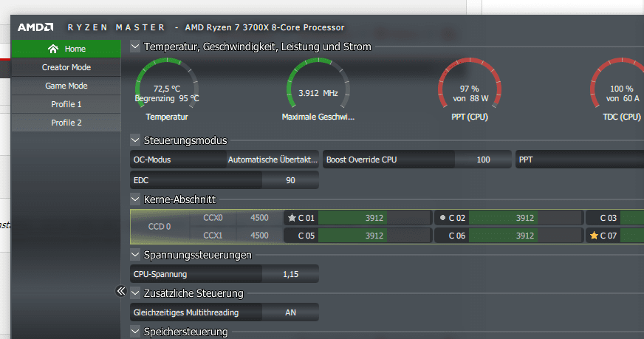Image resolution: width=644 pixels, height=339 pixels.
Task: Collapse Temperatur, Geschwindigkeit section
Action: 135,47
